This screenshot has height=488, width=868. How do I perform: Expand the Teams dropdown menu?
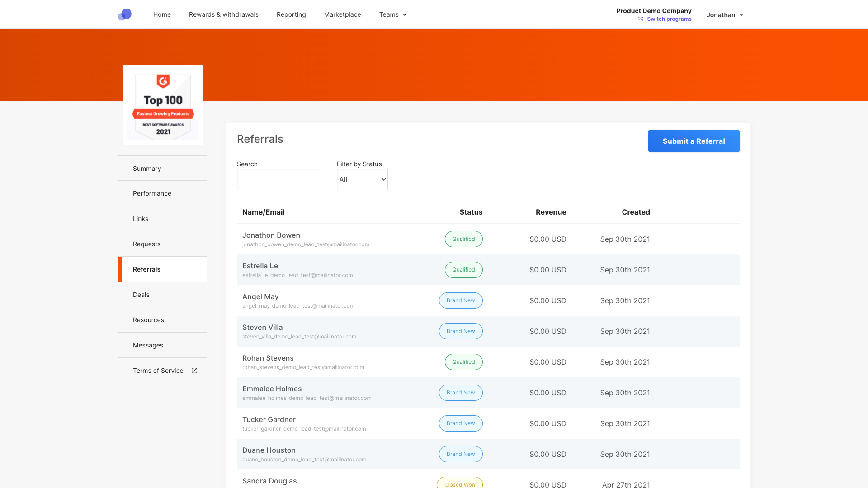pos(393,14)
